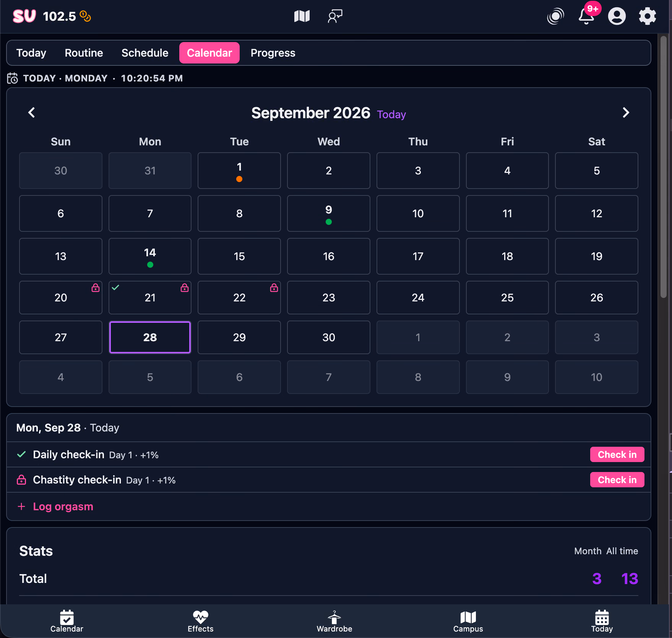Go to previous month

32,112
